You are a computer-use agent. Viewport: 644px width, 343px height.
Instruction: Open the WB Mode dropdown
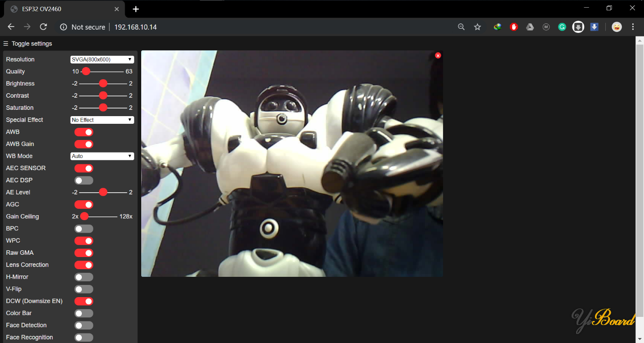tap(102, 156)
